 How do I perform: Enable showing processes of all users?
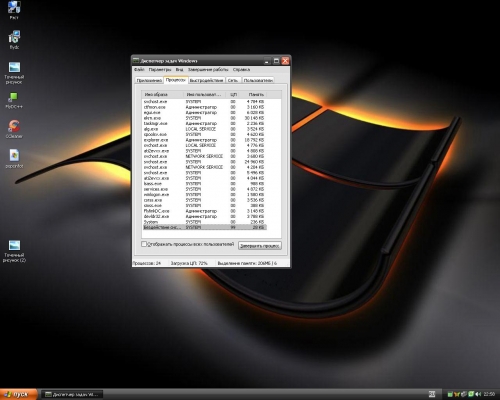coord(144,244)
